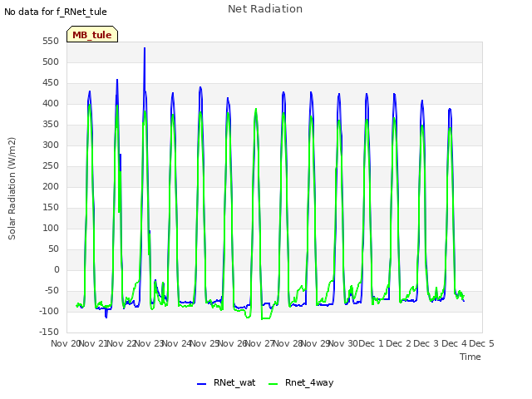Click the 'No data for f_RNet_tule' message
The width and height of the screenshot is (532, 399).
(x=56, y=12)
